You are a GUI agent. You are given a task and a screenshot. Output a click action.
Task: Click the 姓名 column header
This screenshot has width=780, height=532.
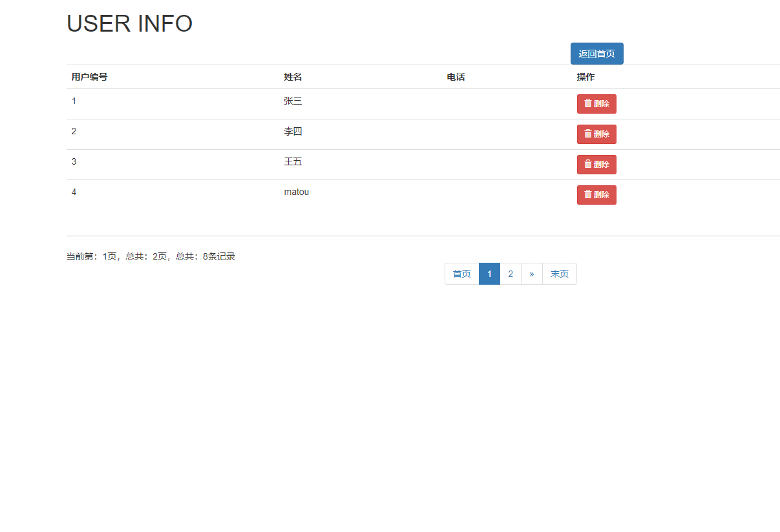(x=293, y=77)
